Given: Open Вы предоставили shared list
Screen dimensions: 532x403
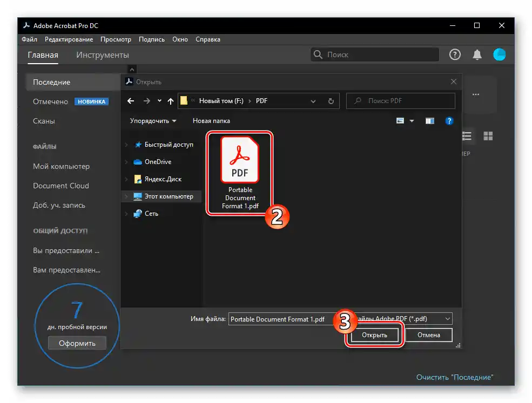Looking at the screenshot, I should pos(66,251).
